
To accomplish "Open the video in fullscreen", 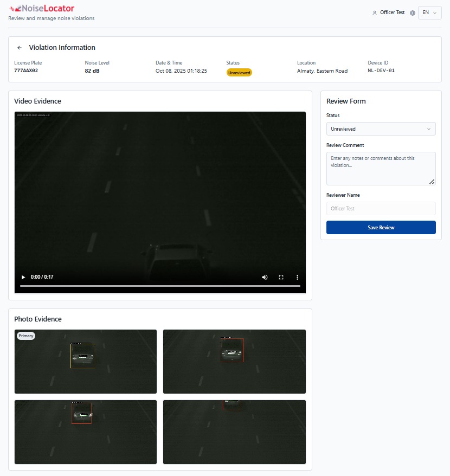I will pyautogui.click(x=281, y=277).
